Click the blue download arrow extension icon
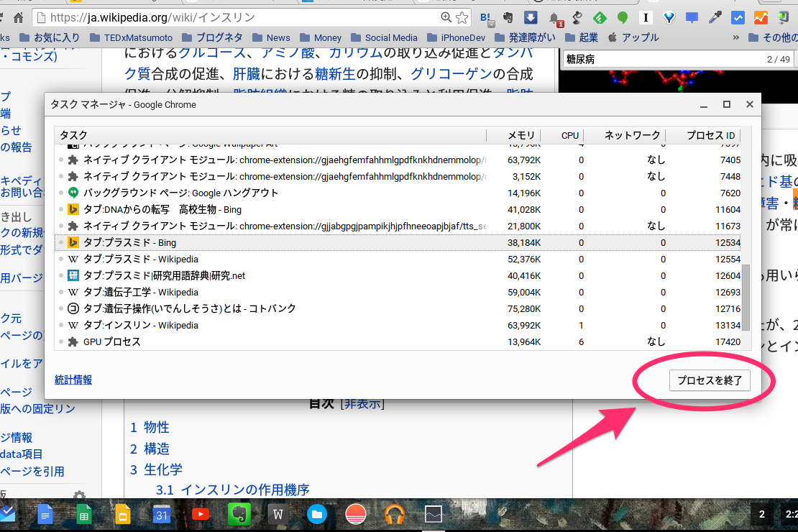The width and height of the screenshot is (798, 532). pos(531,18)
